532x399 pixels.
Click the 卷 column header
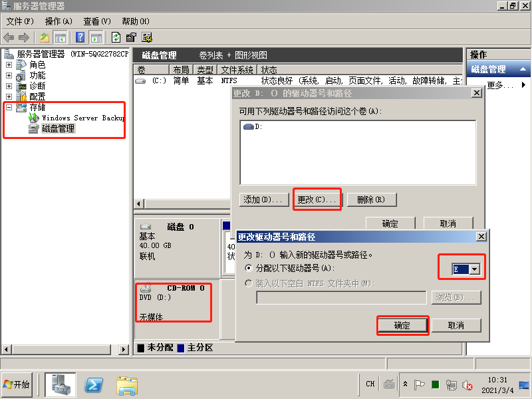(152, 70)
